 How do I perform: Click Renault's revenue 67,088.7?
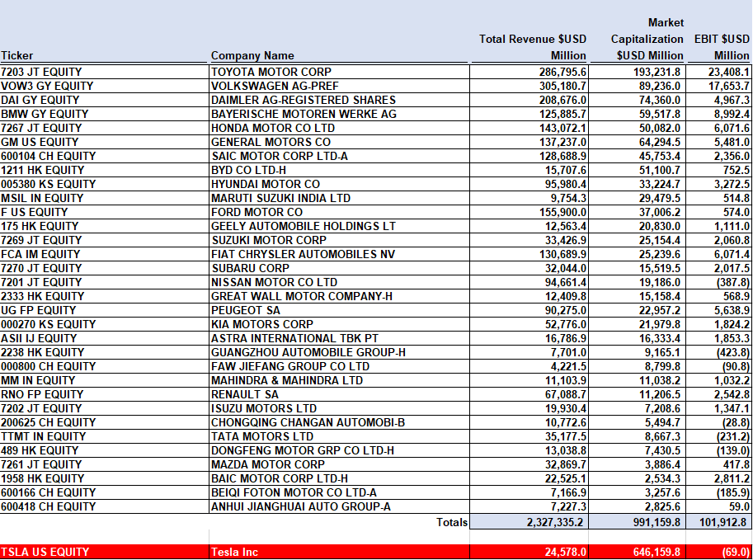point(566,394)
